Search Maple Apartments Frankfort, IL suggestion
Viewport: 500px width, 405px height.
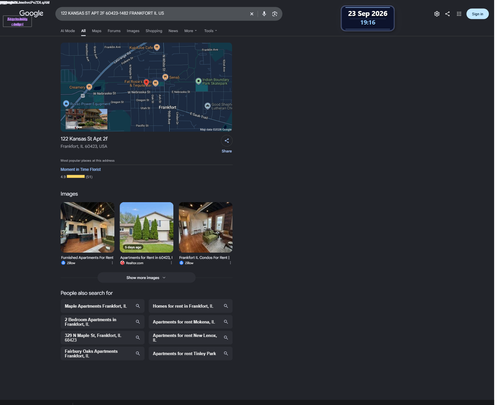pyautogui.click(x=102, y=306)
